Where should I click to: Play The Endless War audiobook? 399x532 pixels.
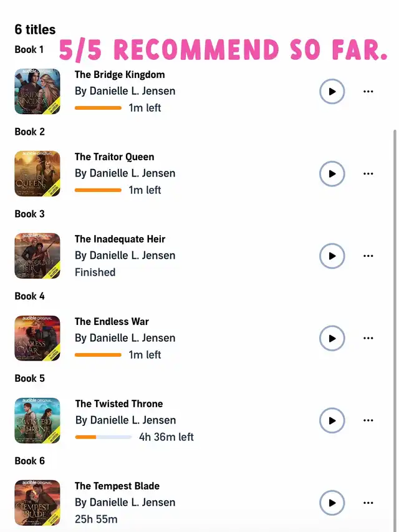pos(332,338)
